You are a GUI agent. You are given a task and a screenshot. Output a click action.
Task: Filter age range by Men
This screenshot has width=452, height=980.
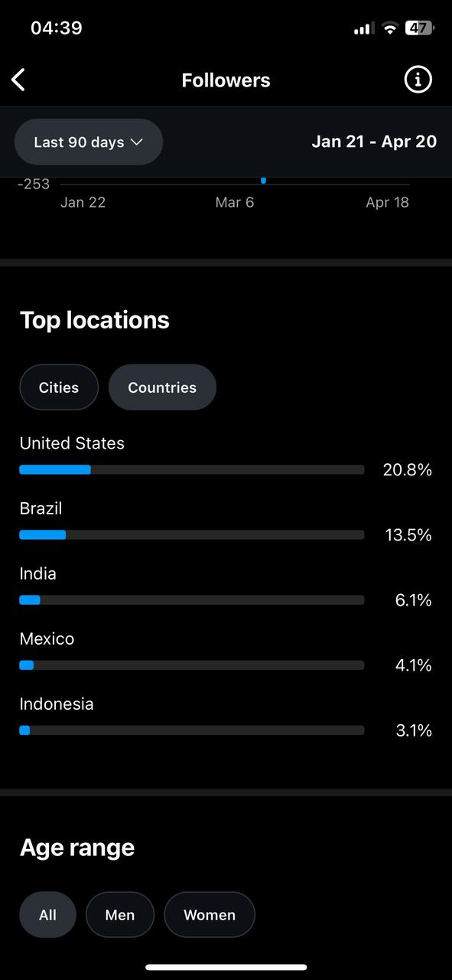(x=120, y=915)
